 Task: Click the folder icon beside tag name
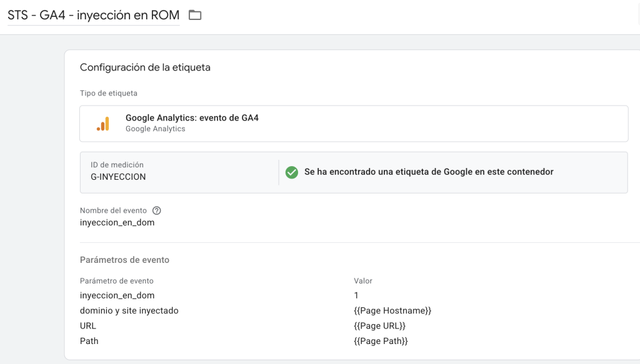(x=195, y=15)
